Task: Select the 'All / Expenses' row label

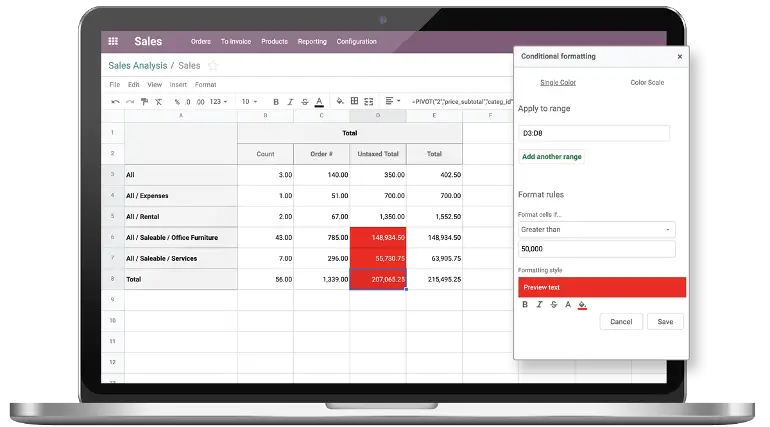Action: [181, 195]
